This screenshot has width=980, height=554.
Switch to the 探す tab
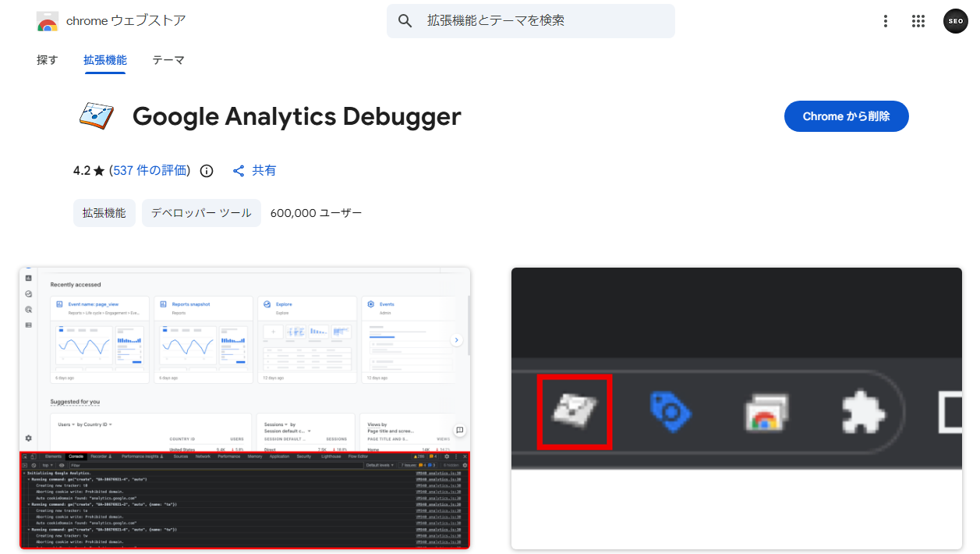(48, 60)
